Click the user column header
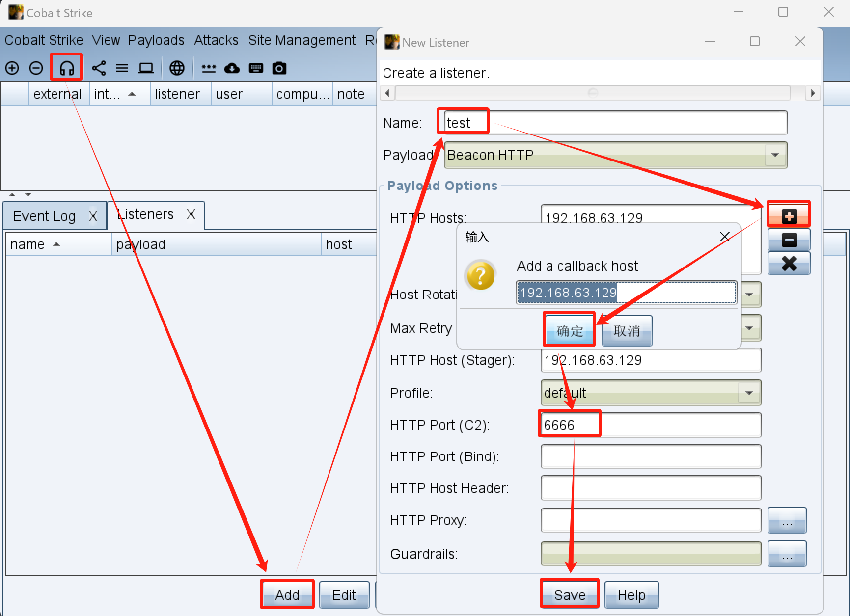 pos(242,94)
